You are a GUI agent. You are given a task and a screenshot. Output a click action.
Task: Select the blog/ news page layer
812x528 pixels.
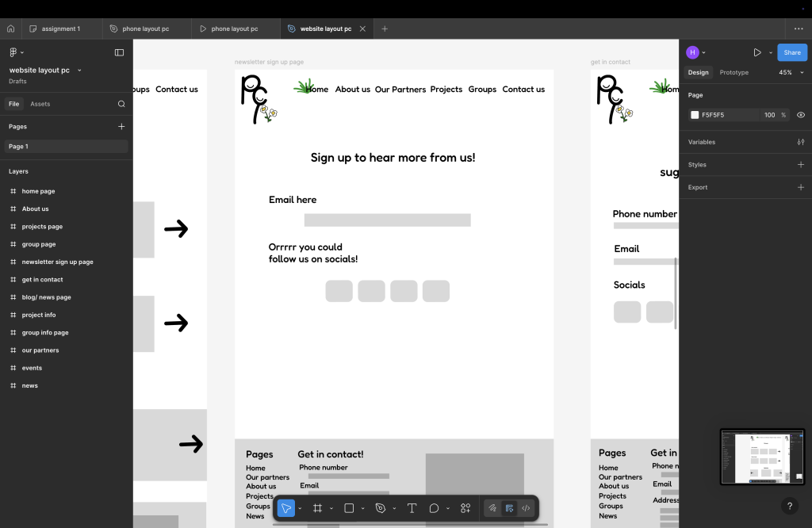(46, 297)
